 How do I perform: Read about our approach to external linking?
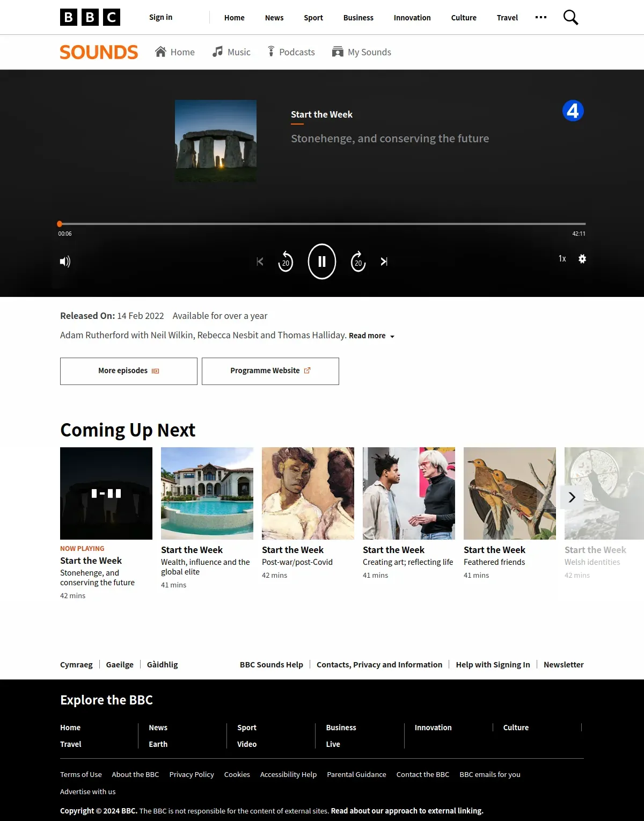407,811
